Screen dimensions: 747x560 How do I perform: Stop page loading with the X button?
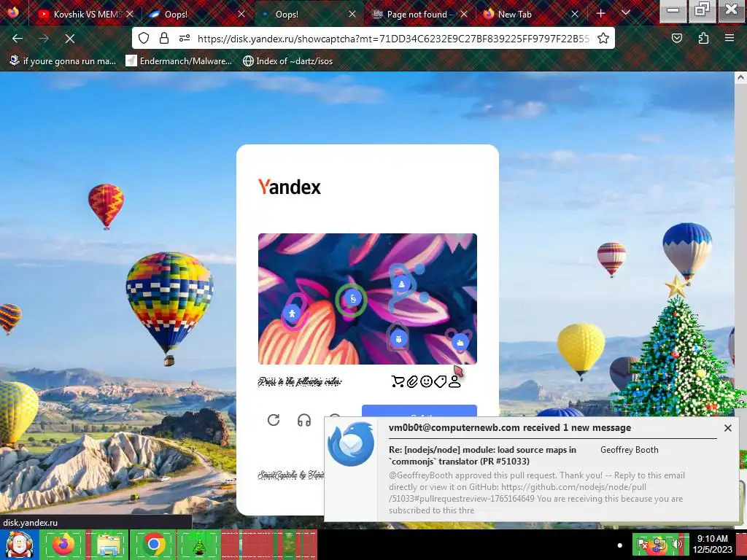70,39
